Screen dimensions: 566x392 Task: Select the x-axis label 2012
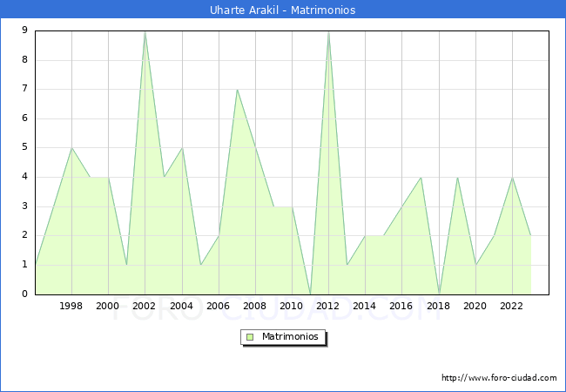click(327, 306)
